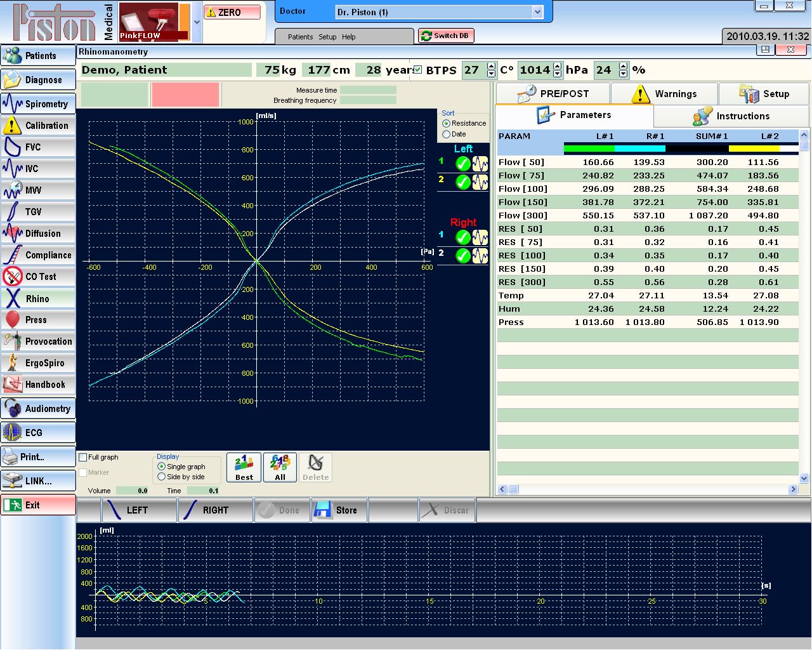Click the Best measurement selection icon

(x=244, y=467)
